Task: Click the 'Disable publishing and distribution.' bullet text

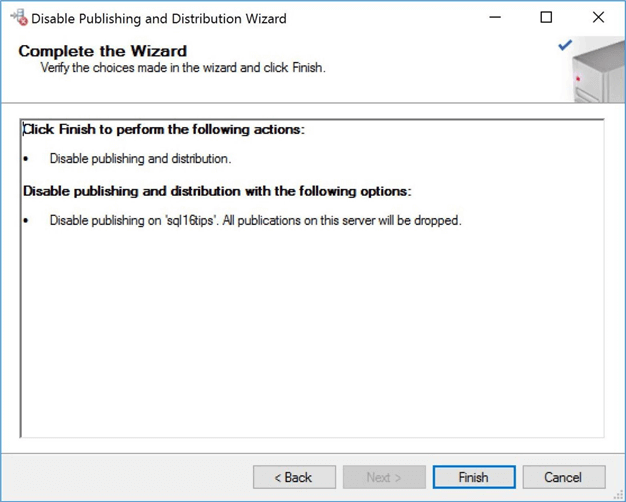Action: click(141, 159)
